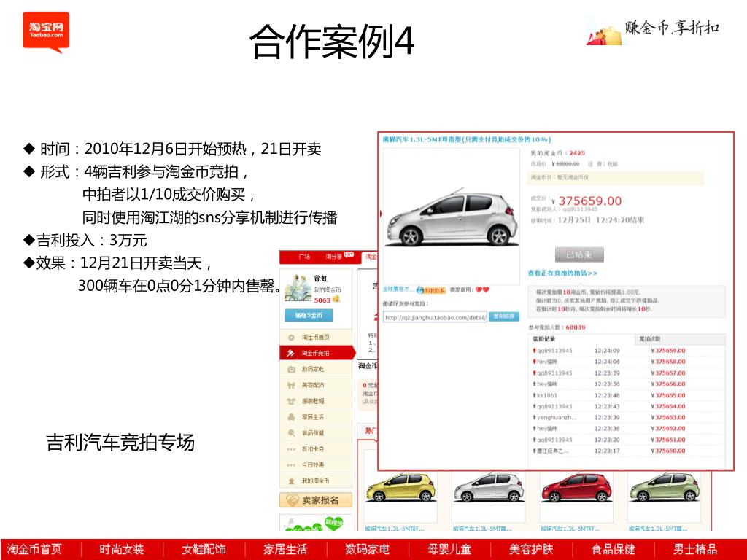
Task: Click 家居生活 in bottom navigation bar
Action: (285, 550)
